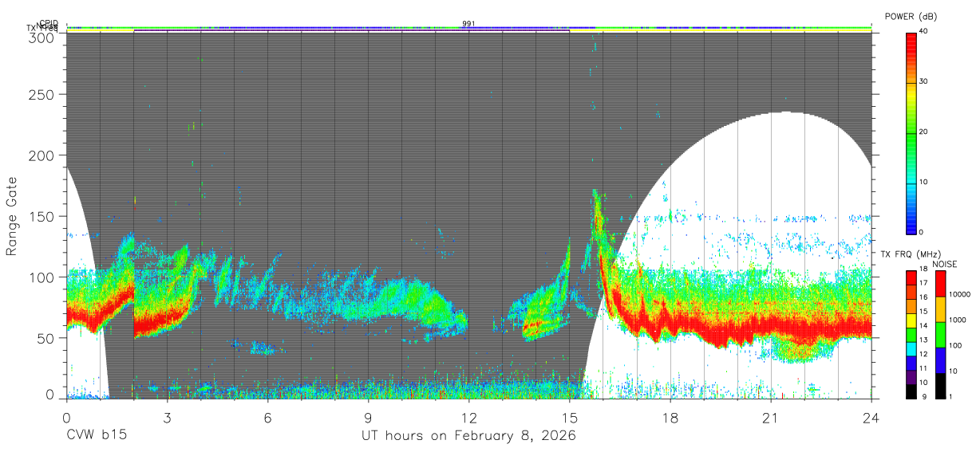Image resolution: width=980 pixels, height=452 pixels.
Task: Click the '10000' noise scale label
Action: click(958, 295)
